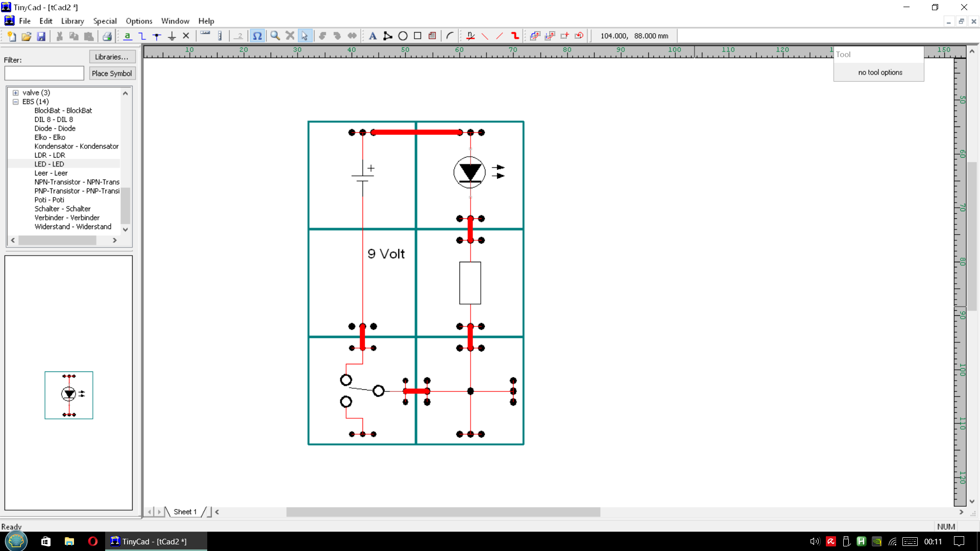The height and width of the screenshot is (551, 980).
Task: Select the red forward-slash bus entry tool
Action: pyautogui.click(x=500, y=36)
